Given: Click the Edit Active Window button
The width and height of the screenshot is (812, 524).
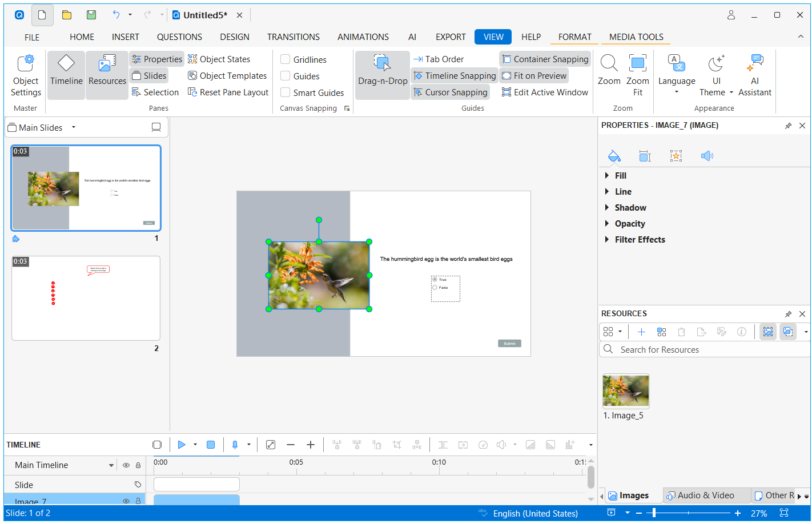Looking at the screenshot, I should pyautogui.click(x=545, y=92).
